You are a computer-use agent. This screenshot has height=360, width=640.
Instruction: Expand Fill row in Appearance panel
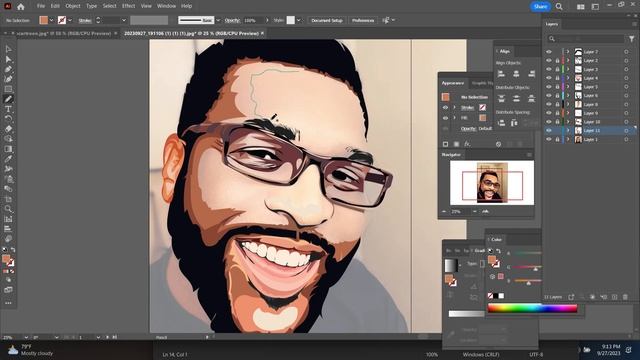point(454,118)
